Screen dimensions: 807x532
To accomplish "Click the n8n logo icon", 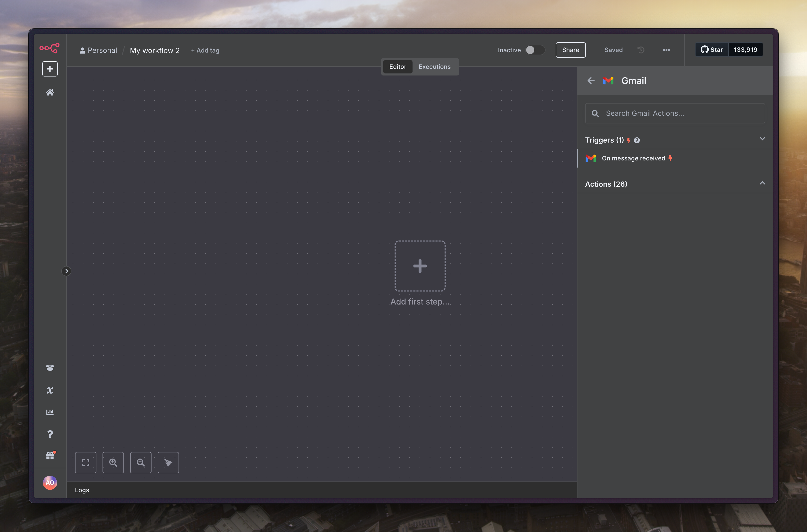I will (x=49, y=48).
